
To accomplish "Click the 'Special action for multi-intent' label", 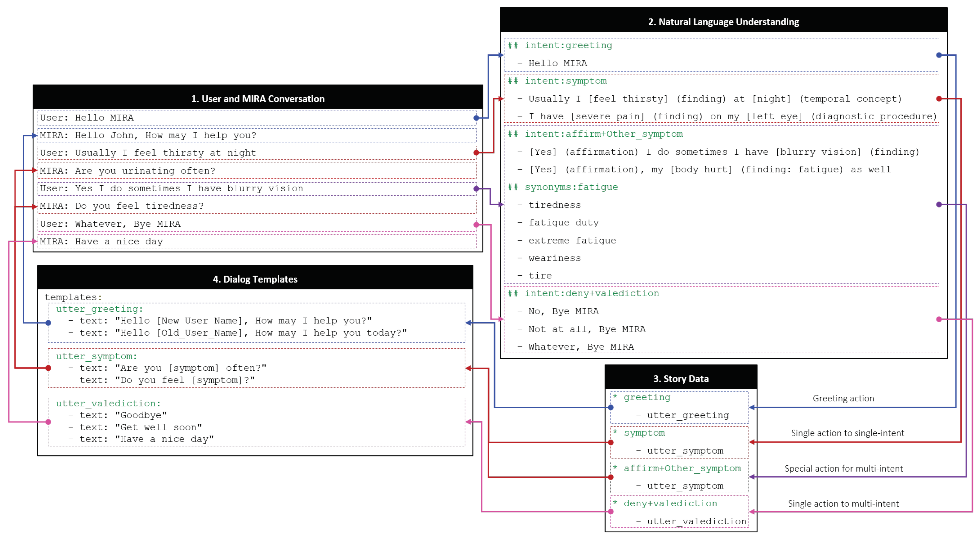I will (843, 468).
